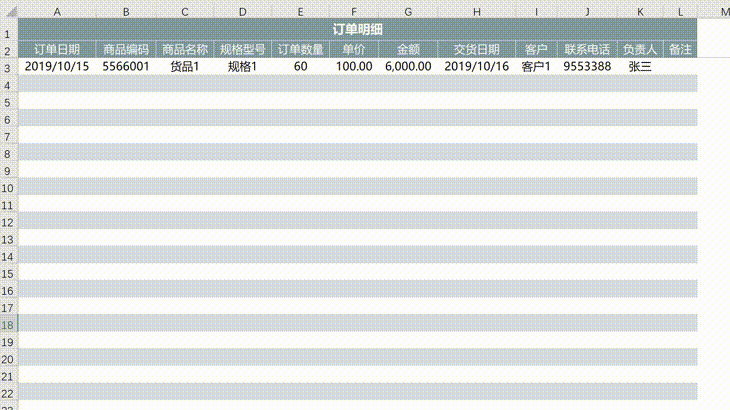Click the 交货日期 header cell
The height and width of the screenshot is (410, 730).
pos(476,49)
